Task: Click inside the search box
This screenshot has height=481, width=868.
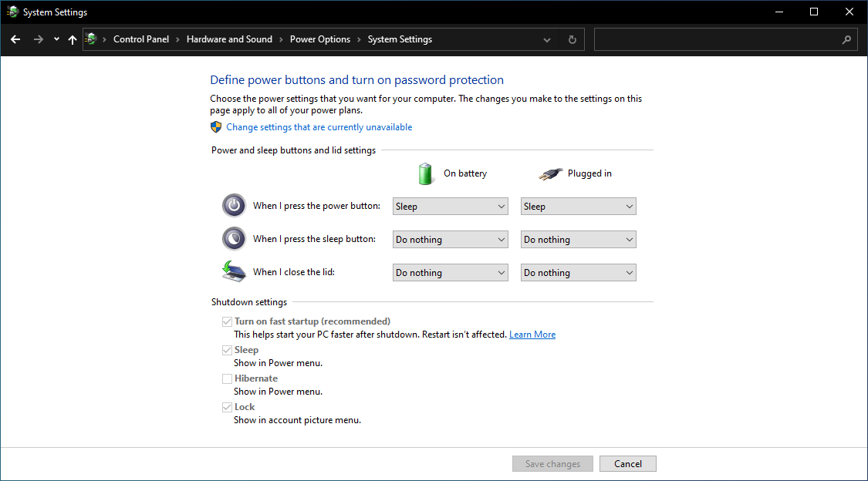Action: coord(718,39)
